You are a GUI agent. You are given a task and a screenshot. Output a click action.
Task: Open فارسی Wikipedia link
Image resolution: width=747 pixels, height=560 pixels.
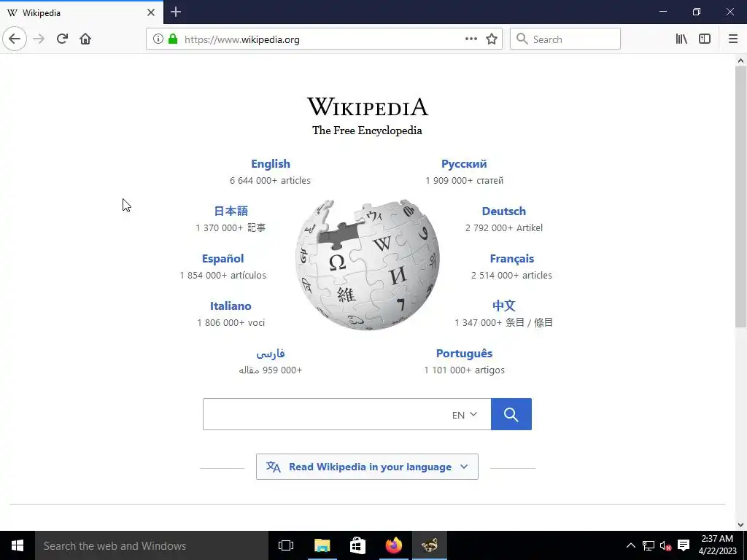coord(270,354)
